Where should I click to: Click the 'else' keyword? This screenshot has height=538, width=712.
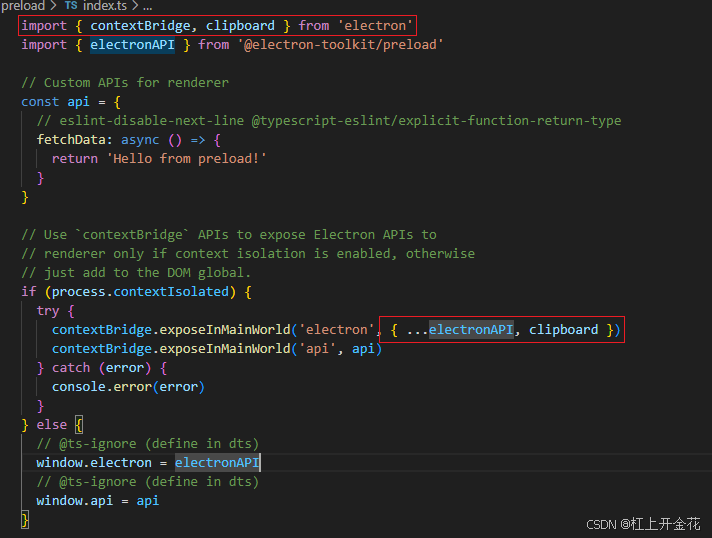(52, 425)
